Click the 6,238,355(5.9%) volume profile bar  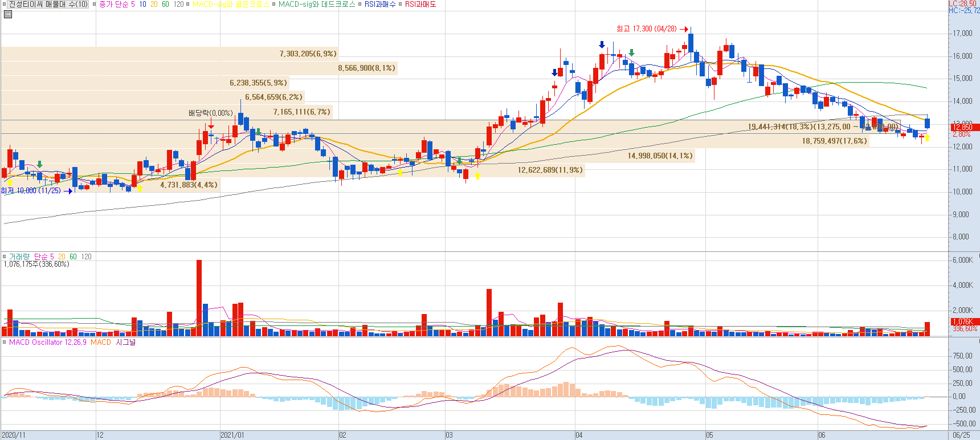coord(145,83)
